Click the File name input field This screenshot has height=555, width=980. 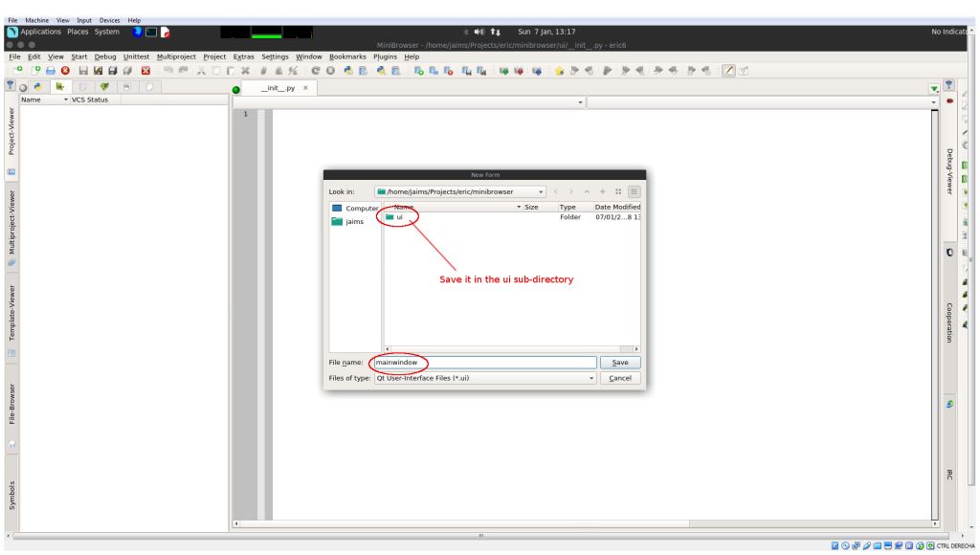click(484, 363)
